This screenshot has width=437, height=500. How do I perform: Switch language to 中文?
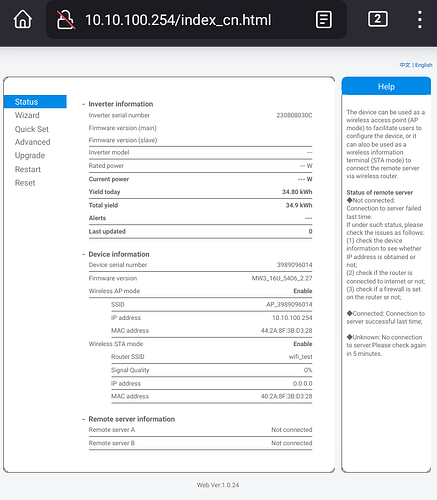405,65
